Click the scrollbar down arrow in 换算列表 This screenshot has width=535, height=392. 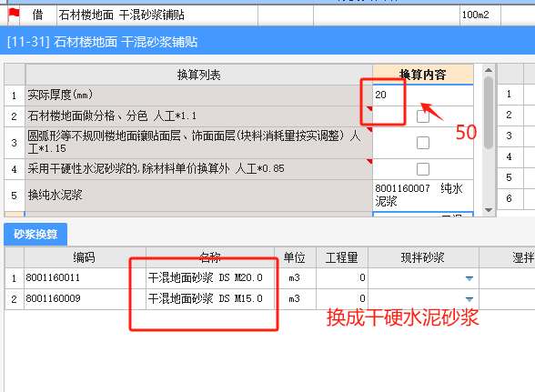coord(489,210)
